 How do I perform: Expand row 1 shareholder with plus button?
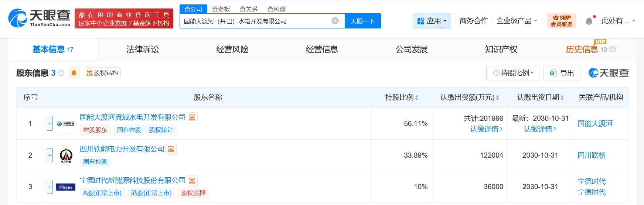pyautogui.click(x=50, y=124)
